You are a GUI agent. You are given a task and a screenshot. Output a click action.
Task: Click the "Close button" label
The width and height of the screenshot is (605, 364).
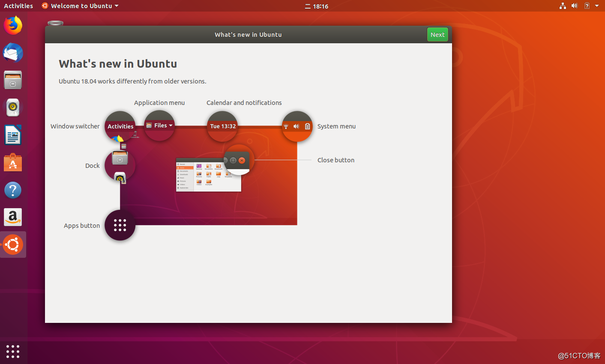[336, 160]
